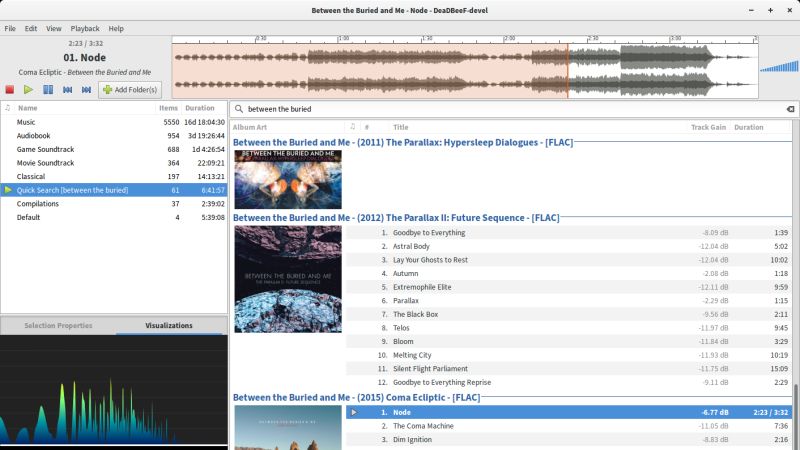Viewport: 800px width, 450px height.
Task: Select the Quick Search playlist
Action: (x=114, y=190)
